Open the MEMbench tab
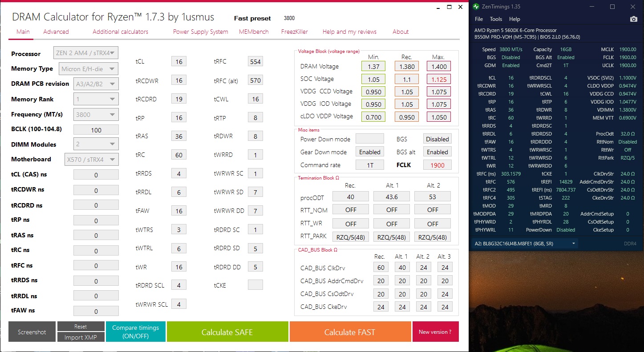The width and height of the screenshot is (644, 352). (255, 32)
